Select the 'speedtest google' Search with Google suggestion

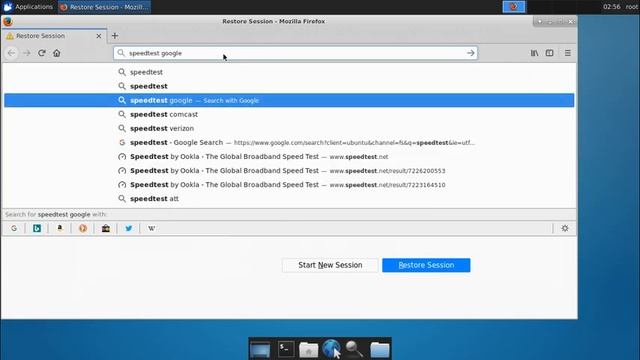pyautogui.click(x=289, y=100)
